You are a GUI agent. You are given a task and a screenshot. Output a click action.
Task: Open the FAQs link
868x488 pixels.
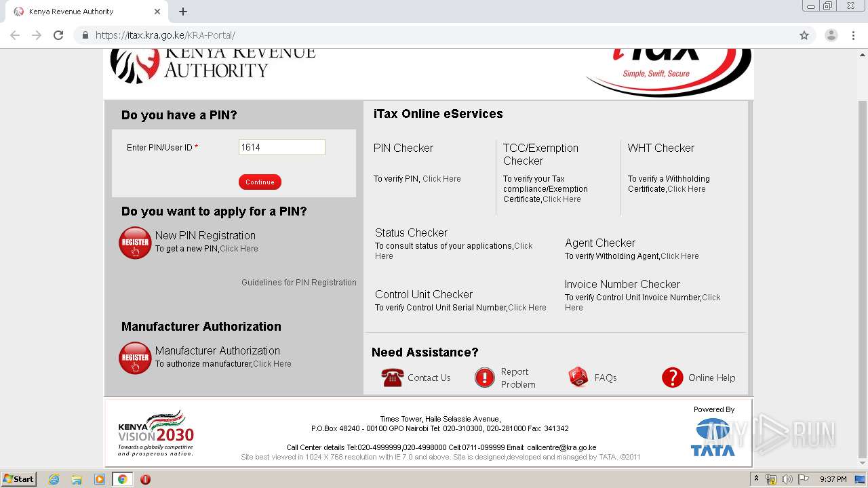pyautogui.click(x=606, y=378)
